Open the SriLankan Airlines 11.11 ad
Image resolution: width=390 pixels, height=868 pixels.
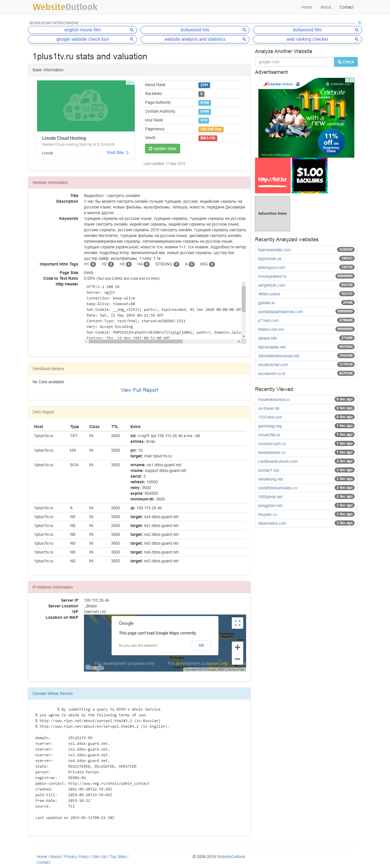[306, 117]
